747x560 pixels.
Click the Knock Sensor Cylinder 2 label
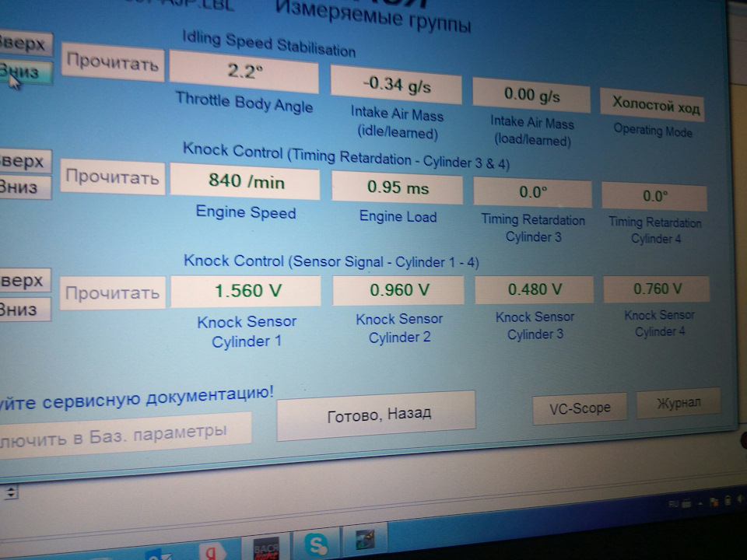399,327
